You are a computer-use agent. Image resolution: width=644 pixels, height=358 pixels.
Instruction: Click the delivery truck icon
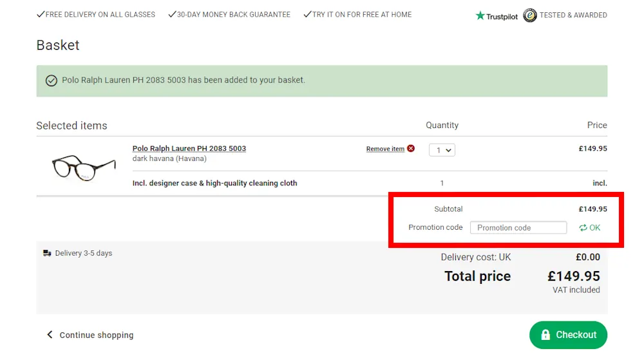coord(47,253)
